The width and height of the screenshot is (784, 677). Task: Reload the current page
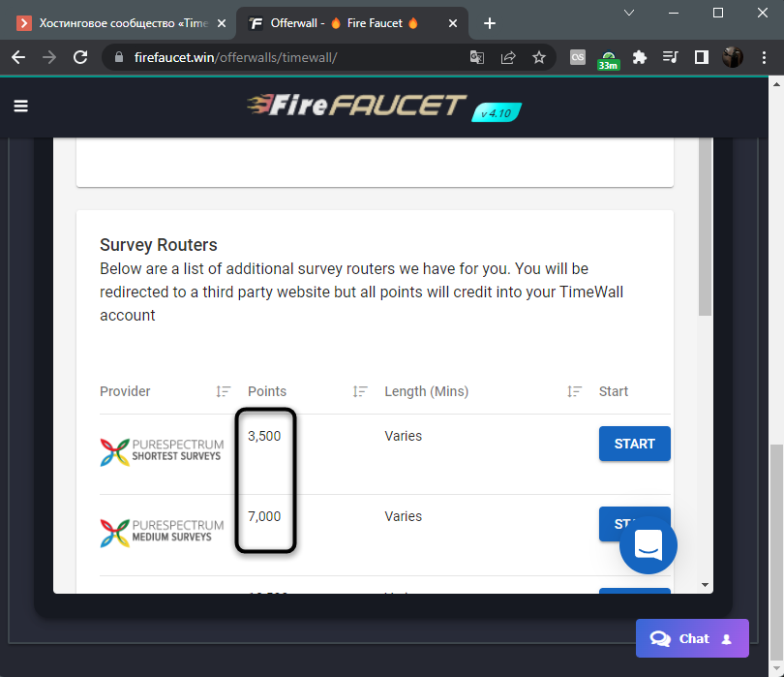click(x=80, y=57)
